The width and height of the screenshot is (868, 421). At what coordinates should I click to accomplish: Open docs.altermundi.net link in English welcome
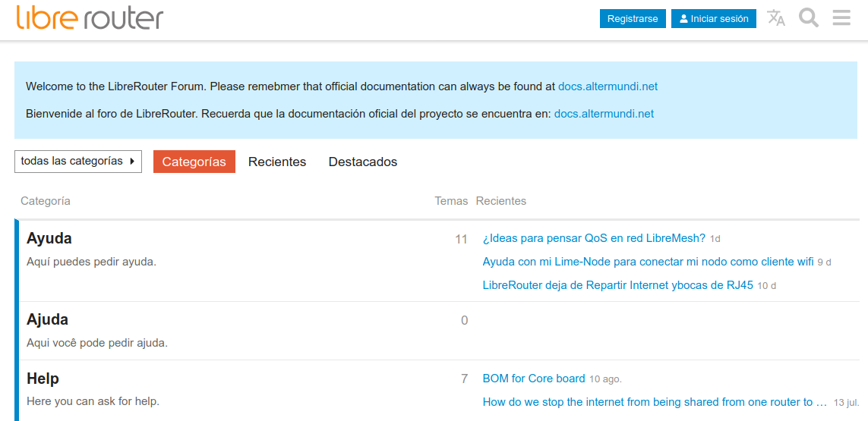pyautogui.click(x=608, y=86)
